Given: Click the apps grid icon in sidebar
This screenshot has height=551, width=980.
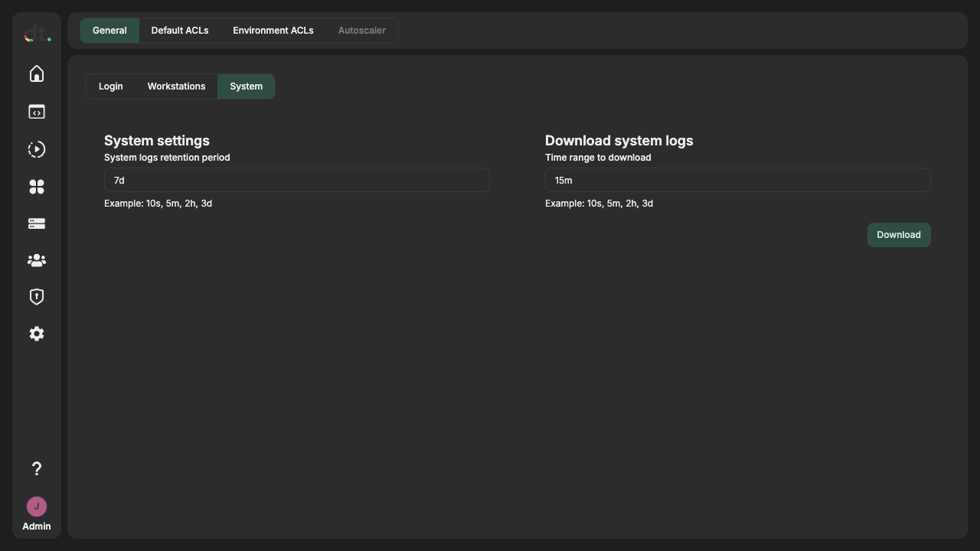Looking at the screenshot, I should coord(36,187).
